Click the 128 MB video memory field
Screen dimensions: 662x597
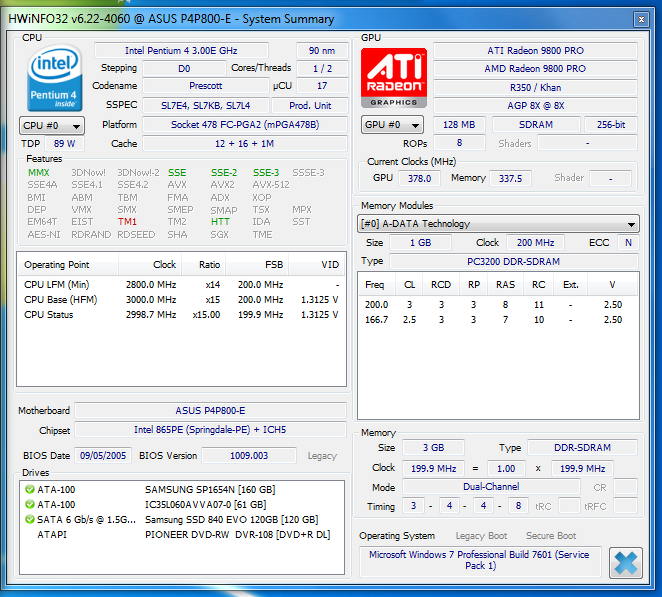tap(459, 125)
